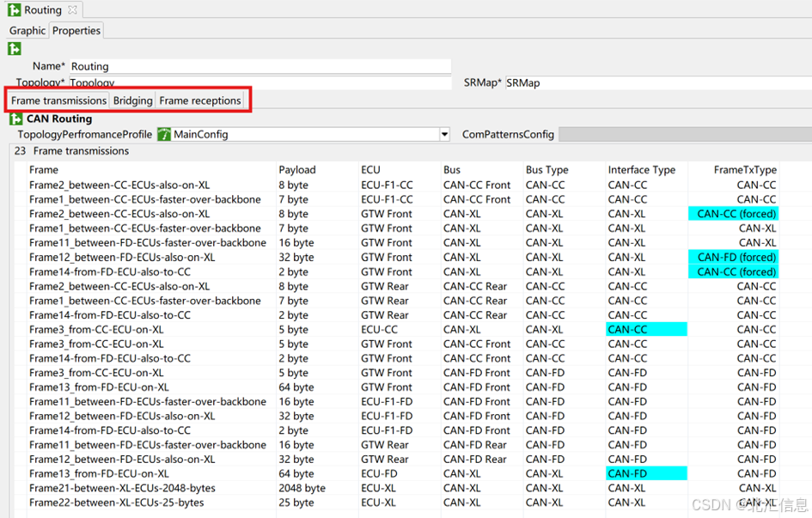
Task: Sort by the ECU column header
Action: 400,170
